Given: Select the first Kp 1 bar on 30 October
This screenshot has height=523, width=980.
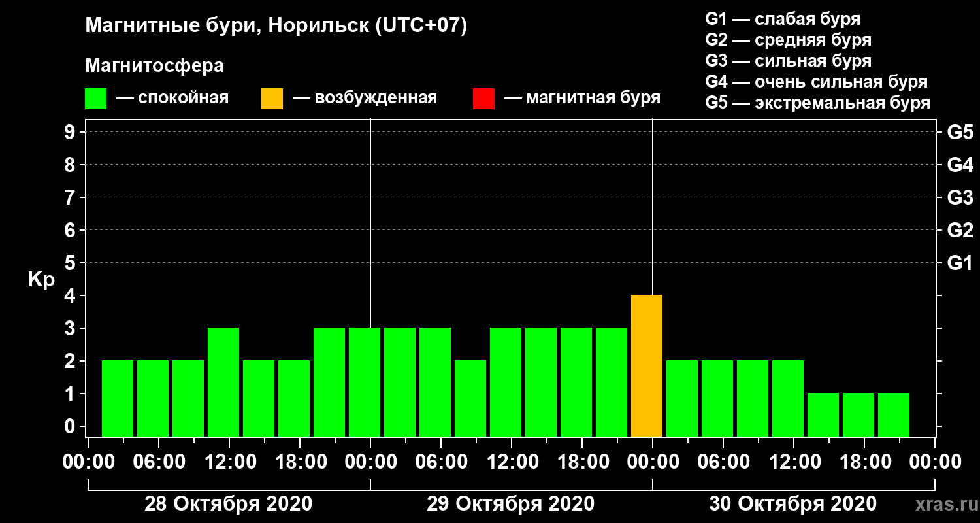Looking at the screenshot, I should click(823, 415).
